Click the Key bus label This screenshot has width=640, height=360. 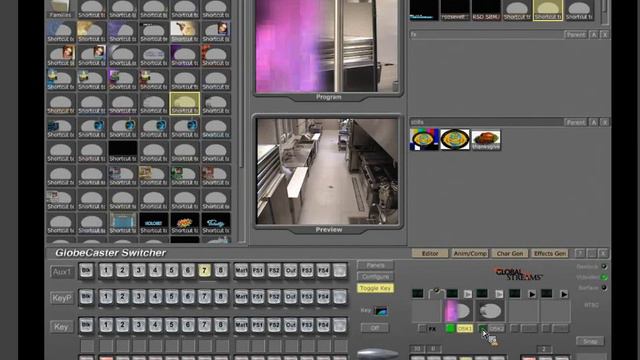click(62, 327)
